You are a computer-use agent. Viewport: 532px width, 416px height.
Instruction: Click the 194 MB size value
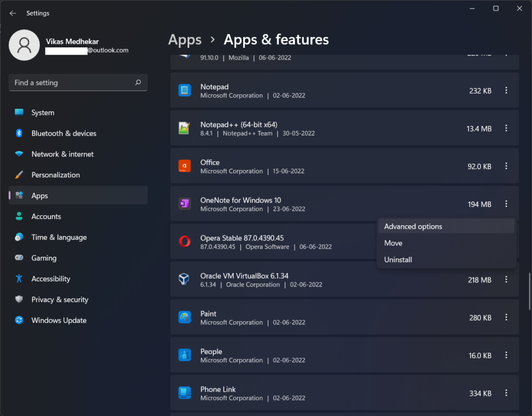coord(480,204)
